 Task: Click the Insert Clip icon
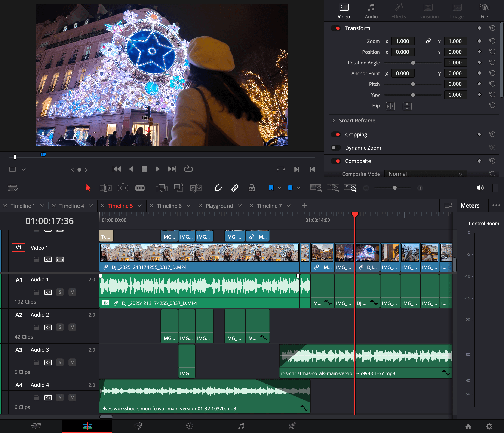coord(162,188)
